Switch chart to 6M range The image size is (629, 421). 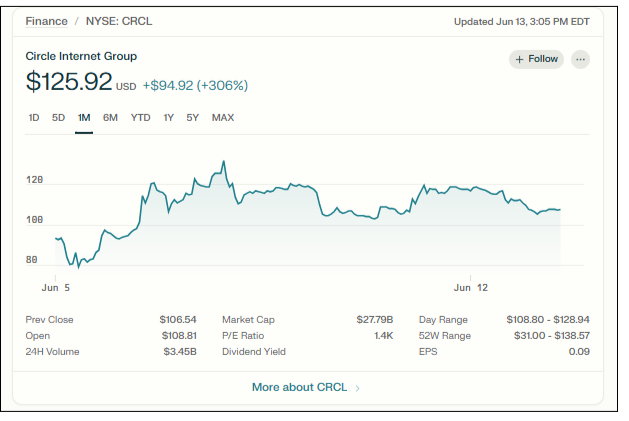click(110, 118)
